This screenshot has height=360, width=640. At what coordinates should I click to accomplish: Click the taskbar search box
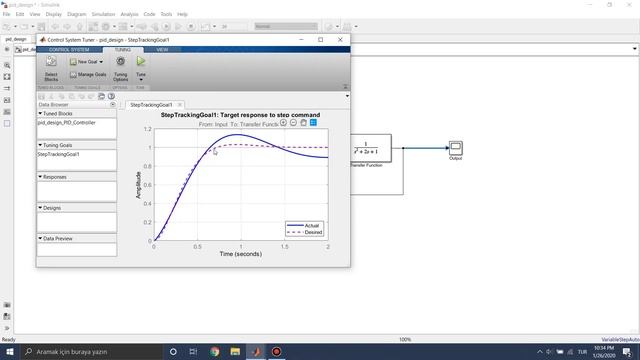[x=91, y=351]
